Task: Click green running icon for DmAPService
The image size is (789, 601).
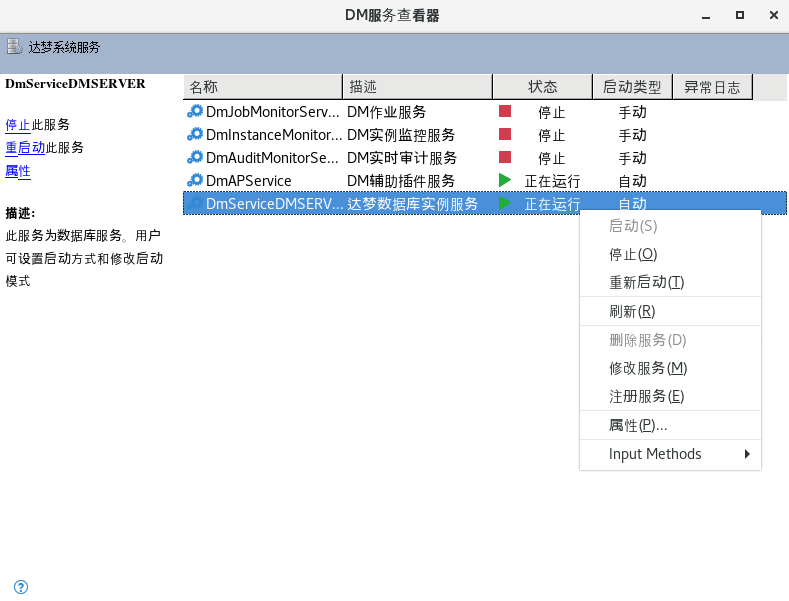Action: pyautogui.click(x=505, y=180)
